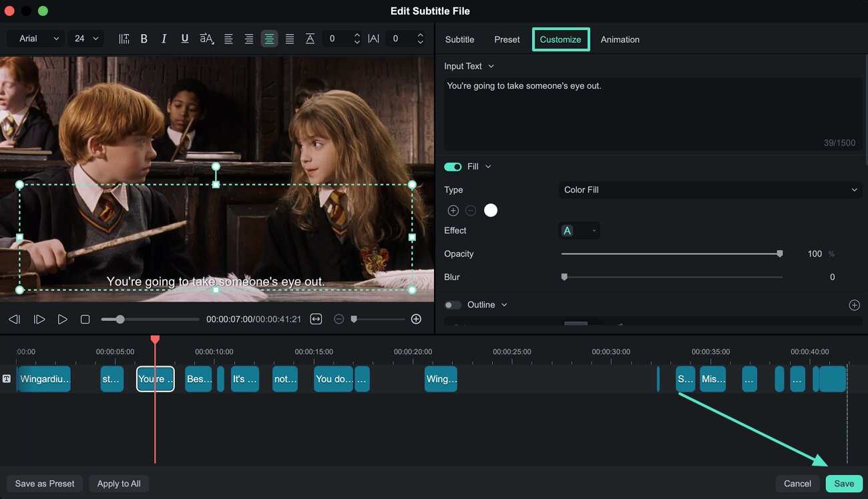Zoom out the timeline
Screen dimensions: 868x499
click(339, 319)
